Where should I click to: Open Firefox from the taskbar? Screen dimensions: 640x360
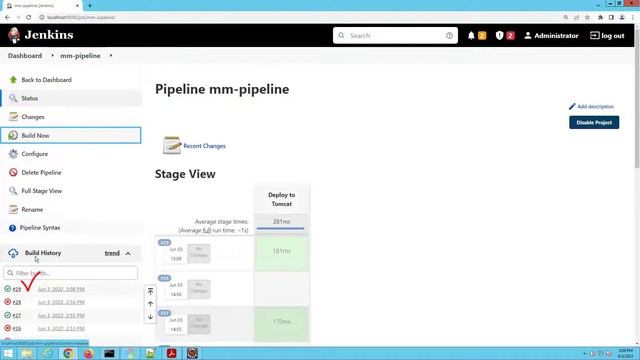[88, 353]
